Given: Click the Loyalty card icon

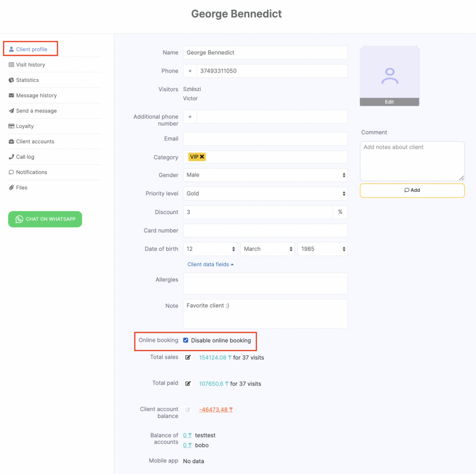Looking at the screenshot, I should pyautogui.click(x=12, y=126).
